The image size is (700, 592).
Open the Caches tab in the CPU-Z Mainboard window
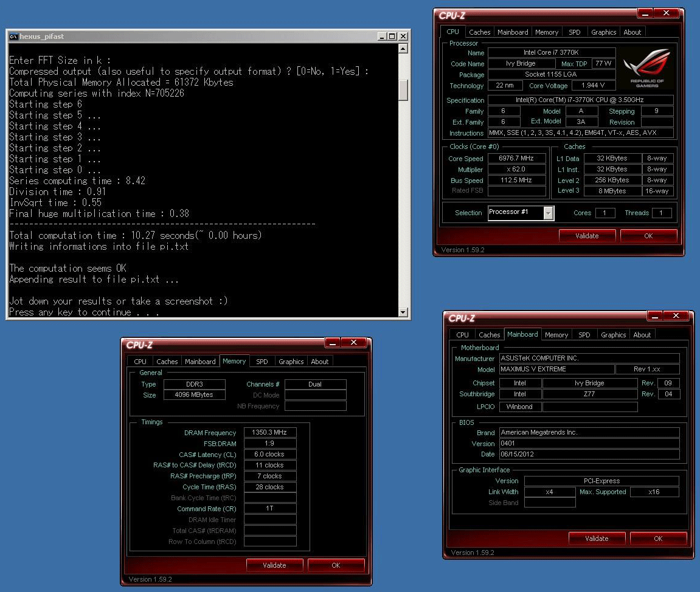pos(490,334)
